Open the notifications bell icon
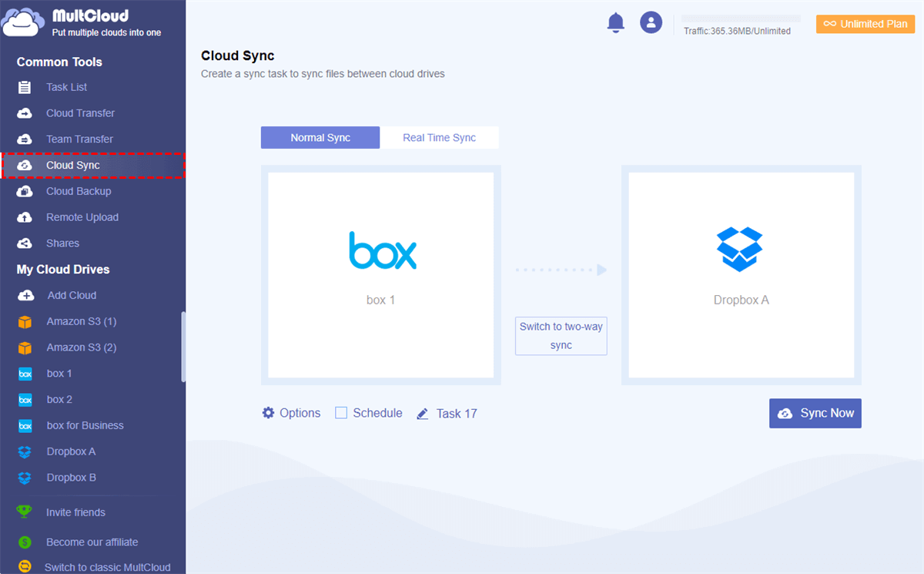 tap(615, 22)
